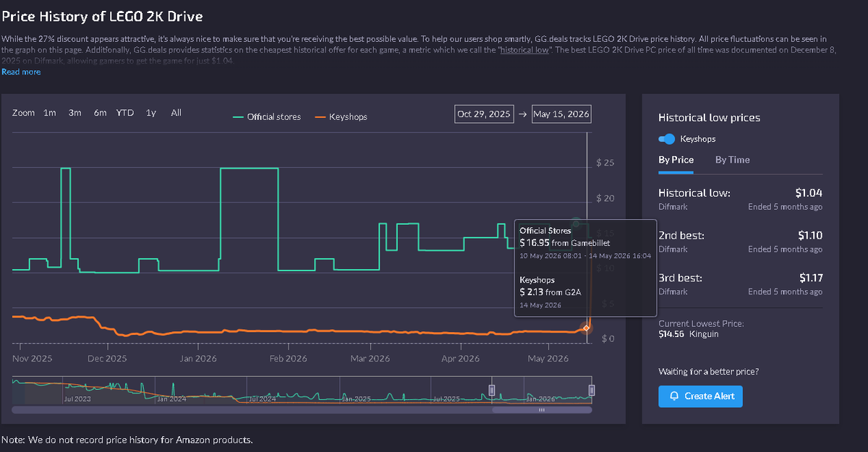This screenshot has height=452, width=868.
Task: Select the YTD zoom range
Action: point(125,113)
